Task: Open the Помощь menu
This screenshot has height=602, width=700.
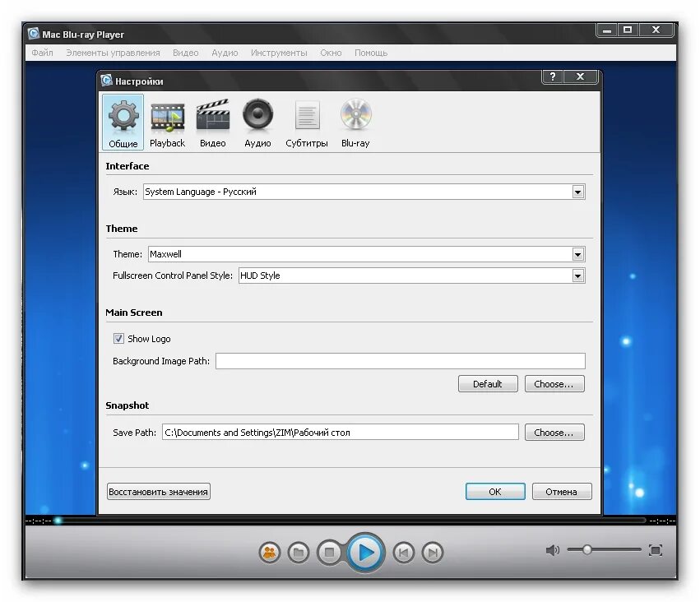Action: pos(371,52)
